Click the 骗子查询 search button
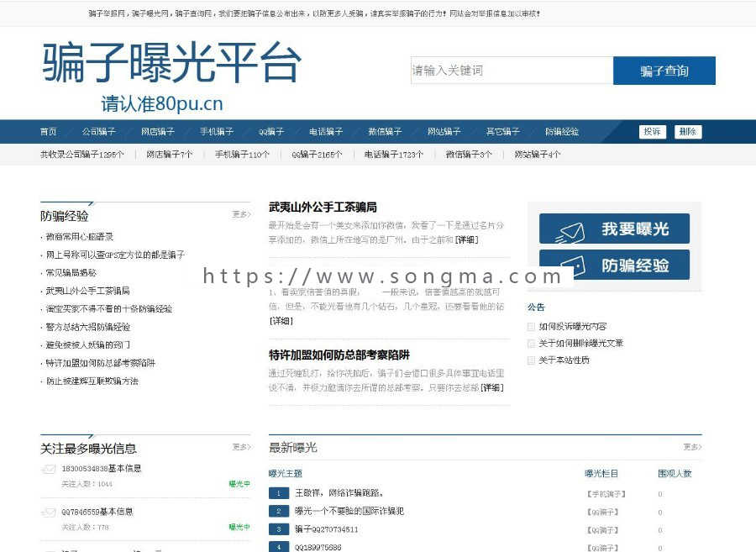 (x=664, y=71)
